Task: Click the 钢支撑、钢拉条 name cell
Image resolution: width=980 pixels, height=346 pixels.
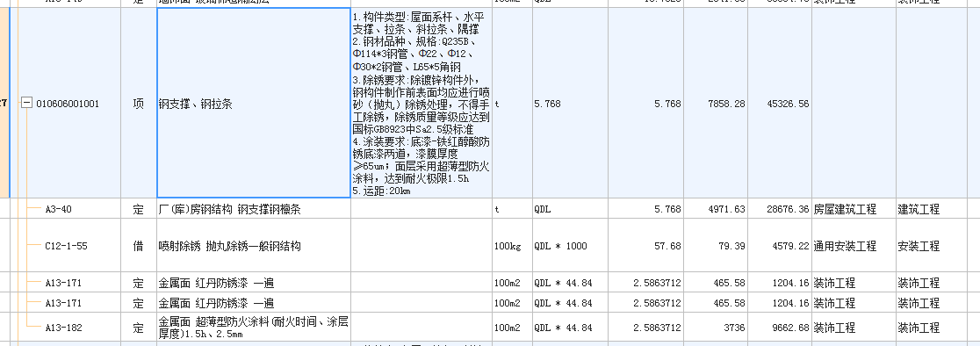Action: (x=253, y=103)
